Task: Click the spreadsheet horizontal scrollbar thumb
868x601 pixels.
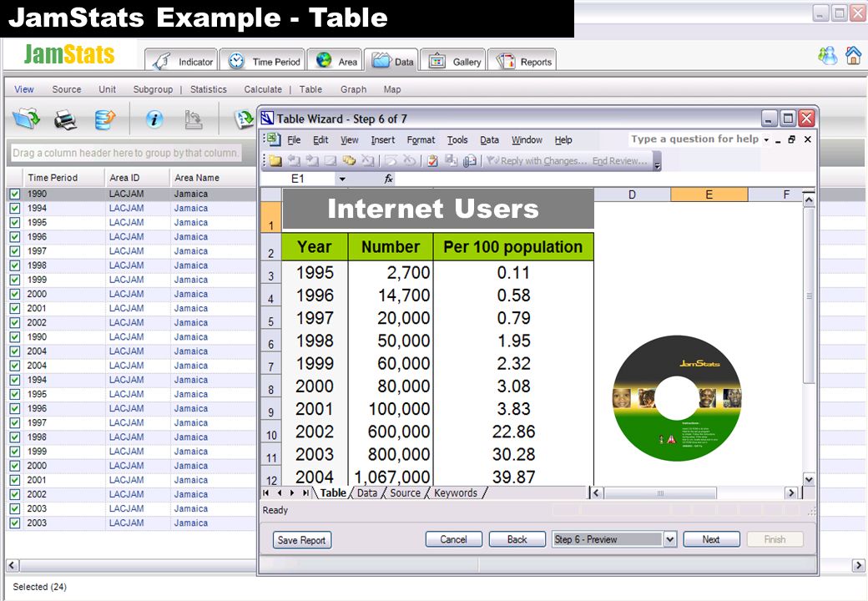Action: [660, 492]
